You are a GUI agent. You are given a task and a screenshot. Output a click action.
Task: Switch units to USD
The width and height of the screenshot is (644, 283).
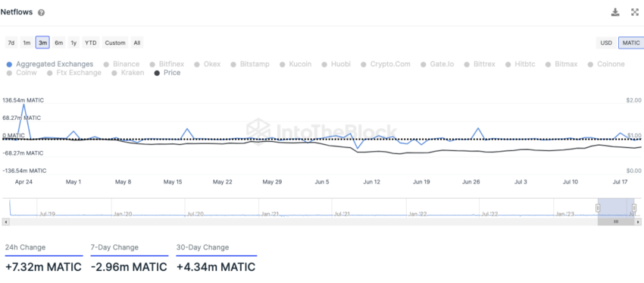[606, 42]
